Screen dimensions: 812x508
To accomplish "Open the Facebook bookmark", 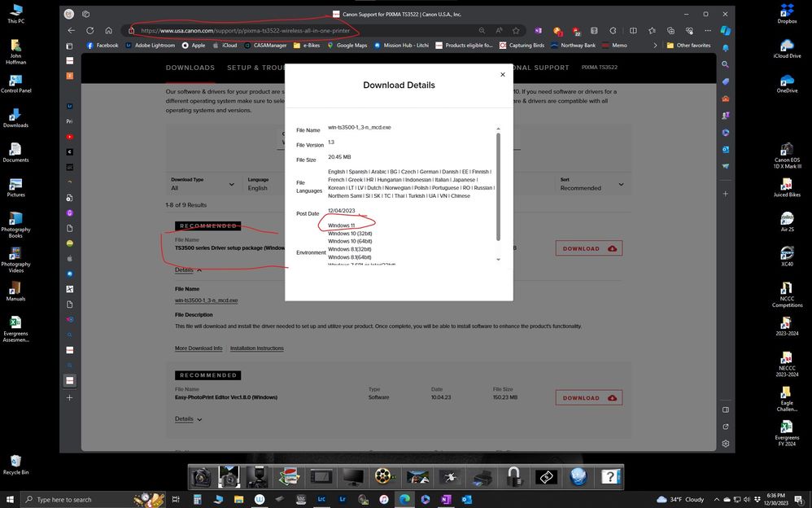I will (x=103, y=46).
